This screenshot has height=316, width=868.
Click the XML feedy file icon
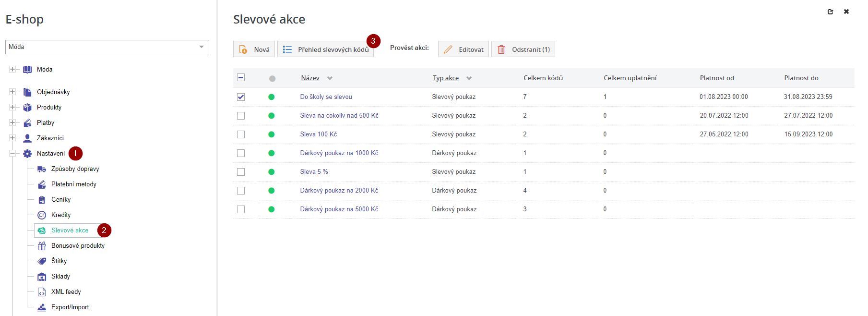click(x=42, y=292)
